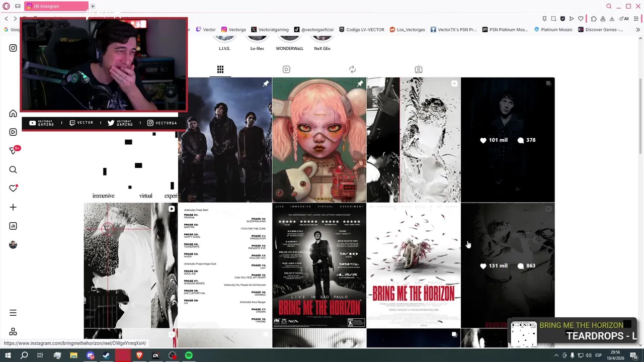The width and height of the screenshot is (644, 362).
Task: Launch Spotify from the taskbar
Action: pyautogui.click(x=189, y=355)
